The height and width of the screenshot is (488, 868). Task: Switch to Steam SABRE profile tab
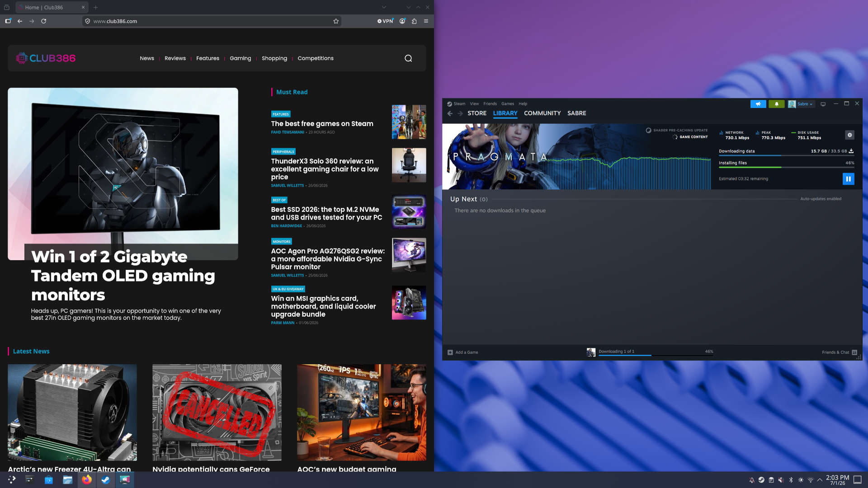point(576,113)
